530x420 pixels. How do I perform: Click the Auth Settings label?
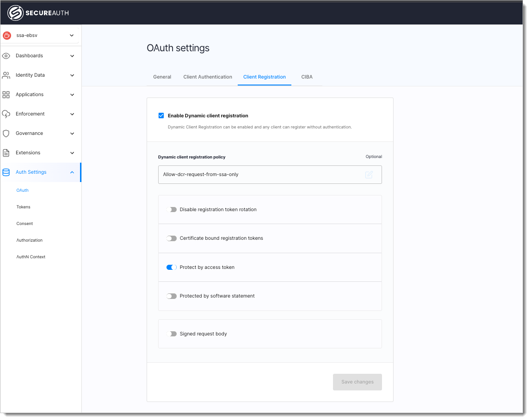click(x=31, y=172)
